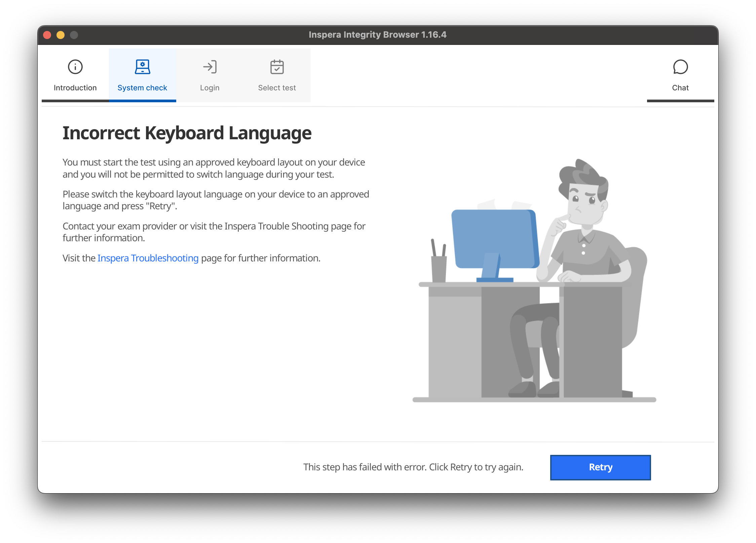The width and height of the screenshot is (756, 543).
Task: Click the Inspera Integrity Browser 1.16.4 title
Action: (378, 35)
